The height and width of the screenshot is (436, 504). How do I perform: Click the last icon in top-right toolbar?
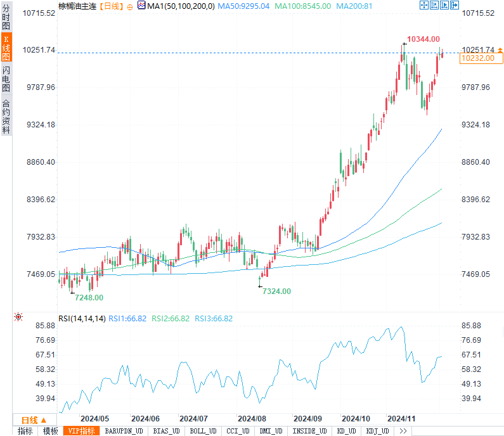454,6
